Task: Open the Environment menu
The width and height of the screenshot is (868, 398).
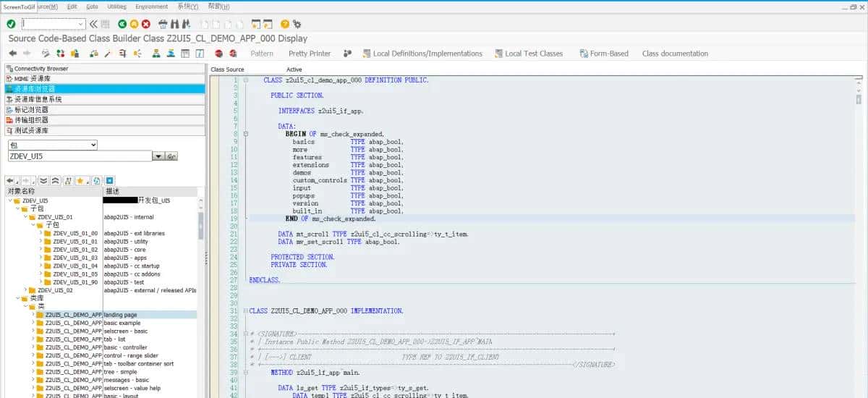Action: coord(151,7)
